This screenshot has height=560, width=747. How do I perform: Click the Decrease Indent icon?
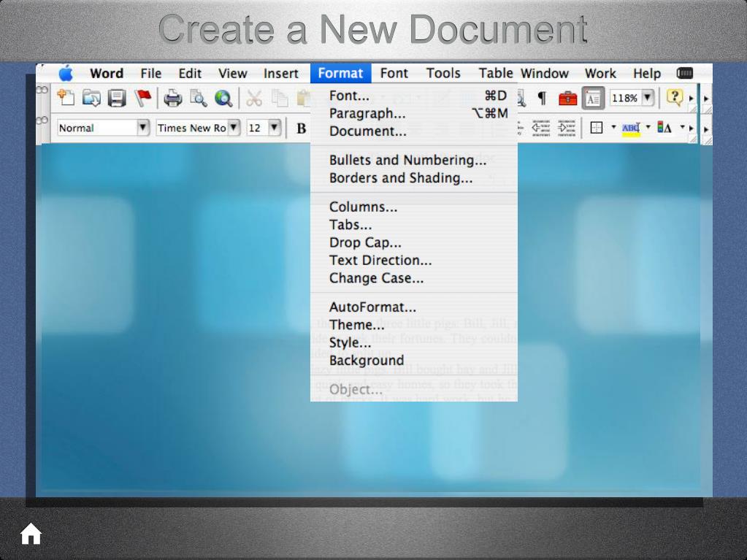click(541, 128)
